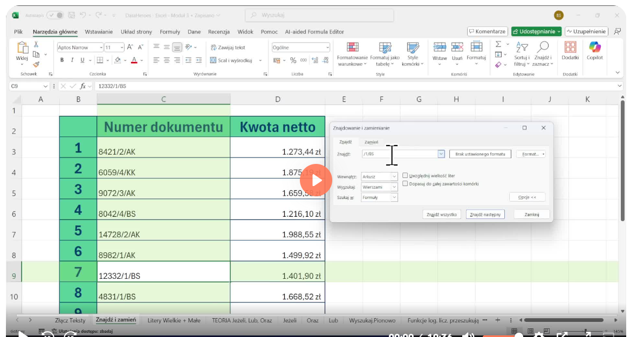Viewport: 644px width, 337px height.
Task: Click the Percent style icon
Action: point(293,60)
